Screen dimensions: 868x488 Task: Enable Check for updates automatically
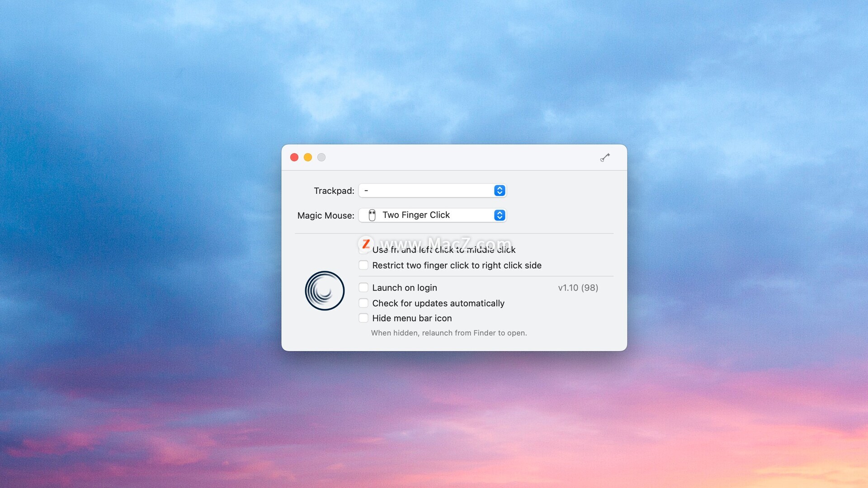pyautogui.click(x=363, y=303)
